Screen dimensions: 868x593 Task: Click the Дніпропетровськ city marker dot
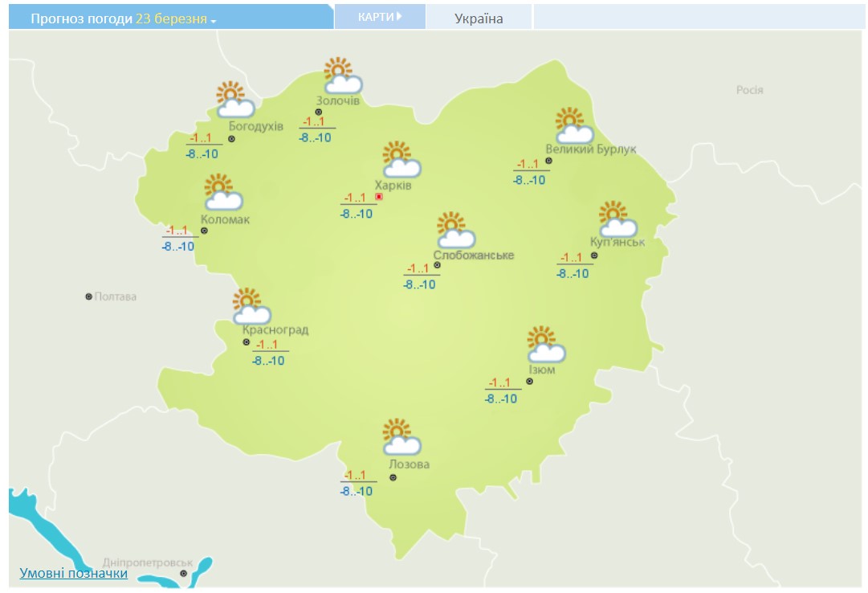click(x=183, y=574)
